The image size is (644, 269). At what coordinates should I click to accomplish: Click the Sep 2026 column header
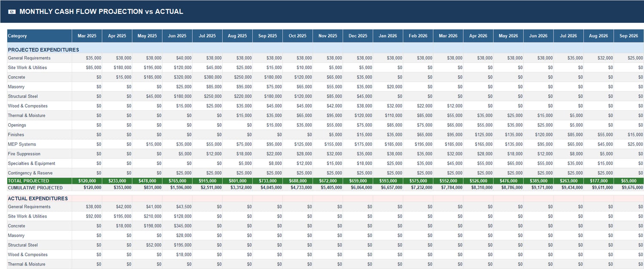click(x=629, y=36)
